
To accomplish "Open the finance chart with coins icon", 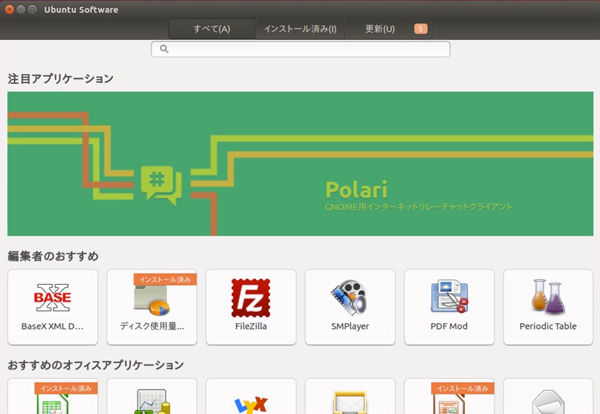I will [152, 402].
